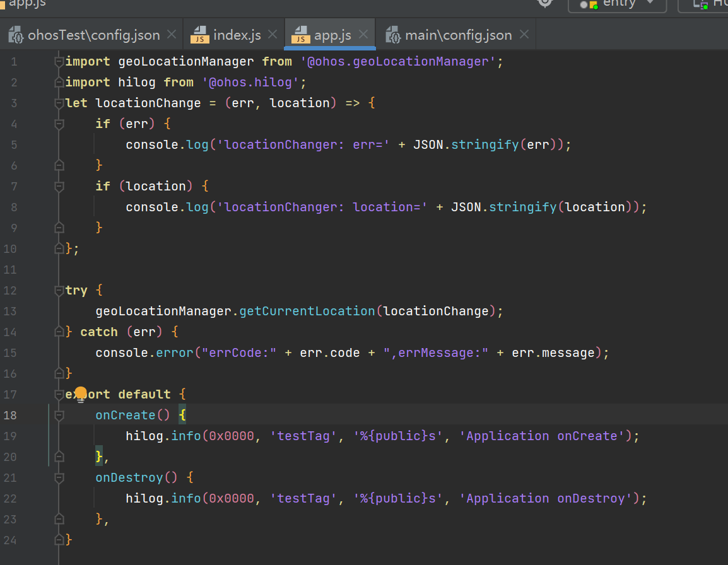Click line number 19 in the gutter
728x565 pixels.
click(x=10, y=436)
